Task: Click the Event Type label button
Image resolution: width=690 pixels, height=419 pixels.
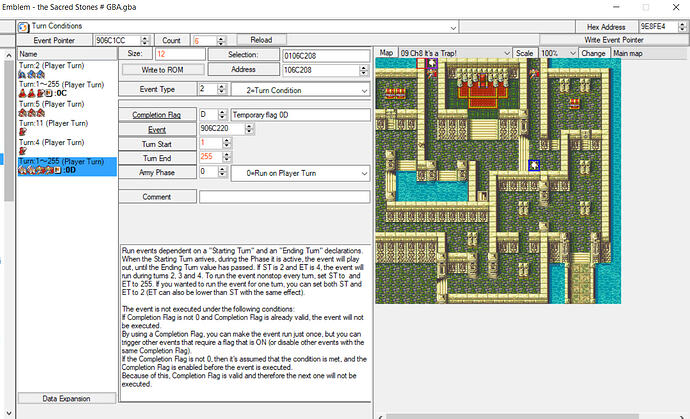Action: [x=157, y=89]
